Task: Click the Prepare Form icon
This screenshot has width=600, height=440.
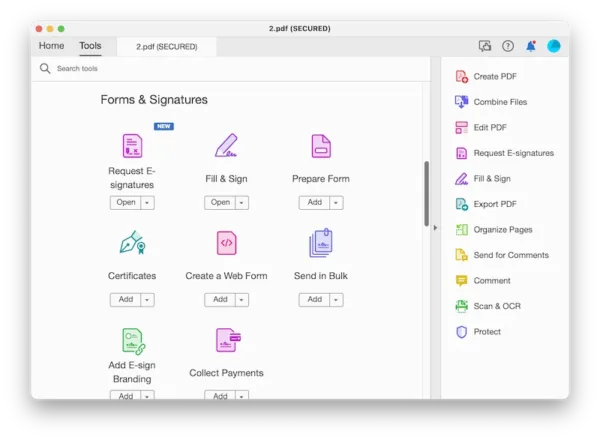Action: pyautogui.click(x=321, y=146)
